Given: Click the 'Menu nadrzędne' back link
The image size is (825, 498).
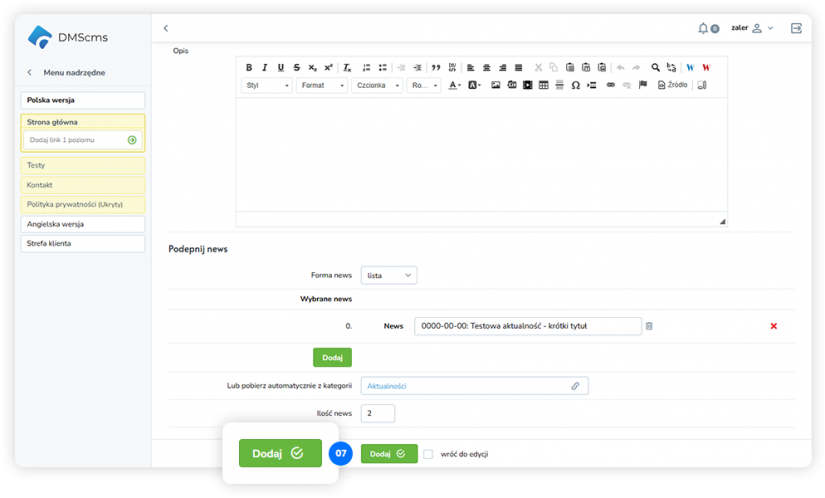Looking at the screenshot, I should click(74, 72).
